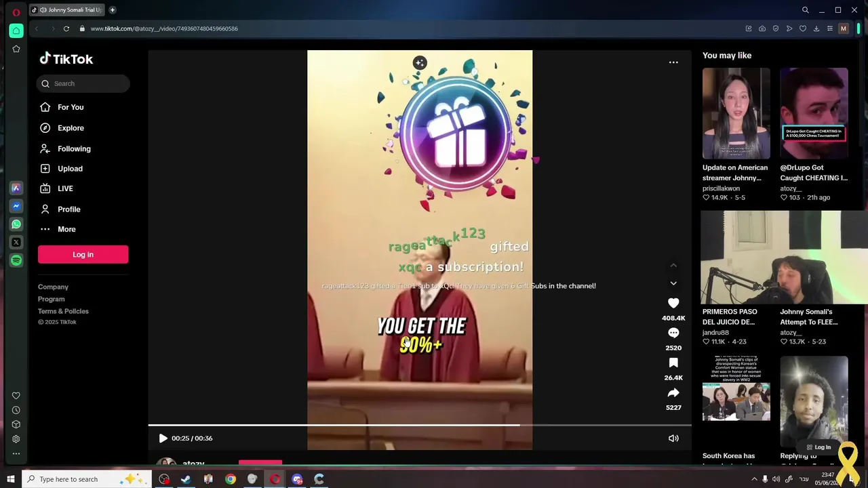Open Opera sidebar home workspace icon

click(16, 30)
